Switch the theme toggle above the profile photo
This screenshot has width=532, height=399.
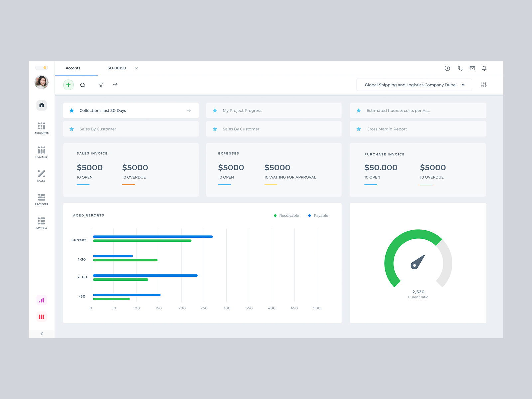[x=41, y=67]
